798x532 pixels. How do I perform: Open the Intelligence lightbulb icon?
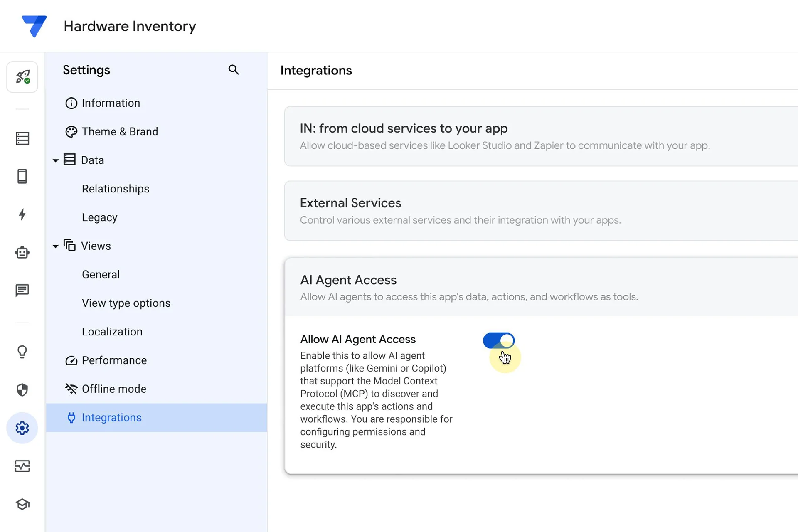pyautogui.click(x=22, y=352)
